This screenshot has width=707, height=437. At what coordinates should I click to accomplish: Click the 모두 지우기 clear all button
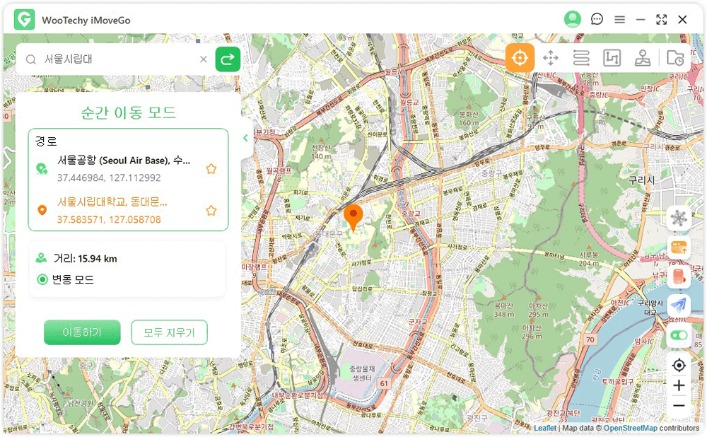(x=169, y=332)
